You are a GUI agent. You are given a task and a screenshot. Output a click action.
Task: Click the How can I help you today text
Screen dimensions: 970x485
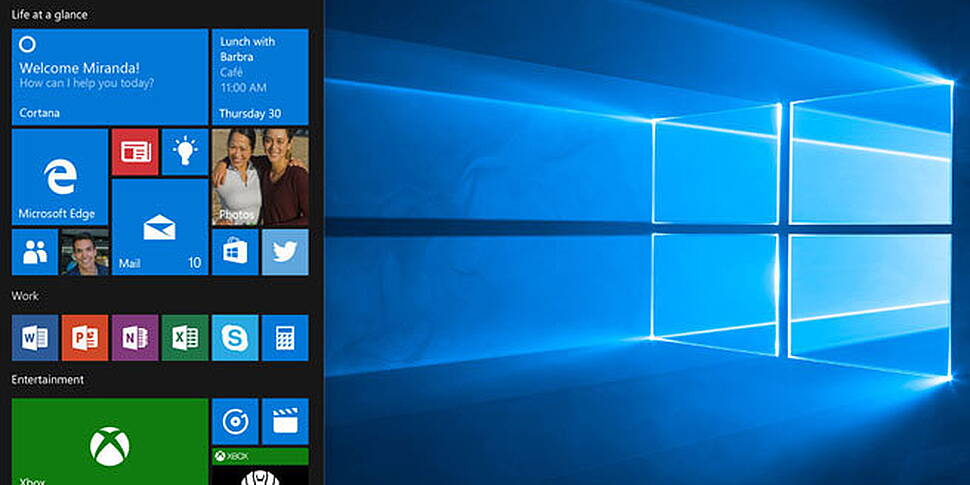87,82
